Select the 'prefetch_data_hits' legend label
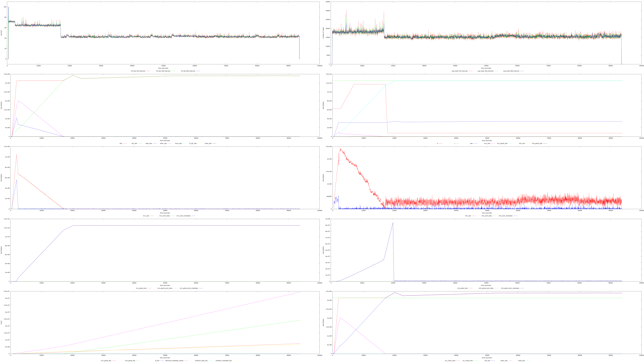This screenshot has width=644, height=362. tap(201, 361)
